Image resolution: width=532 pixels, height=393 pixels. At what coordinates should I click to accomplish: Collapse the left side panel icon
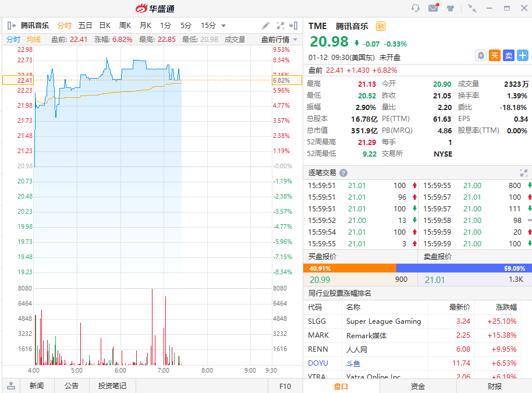coord(11,26)
